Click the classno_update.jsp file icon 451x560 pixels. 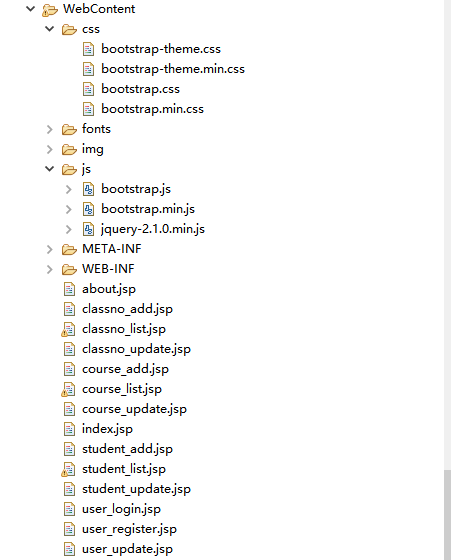69,349
